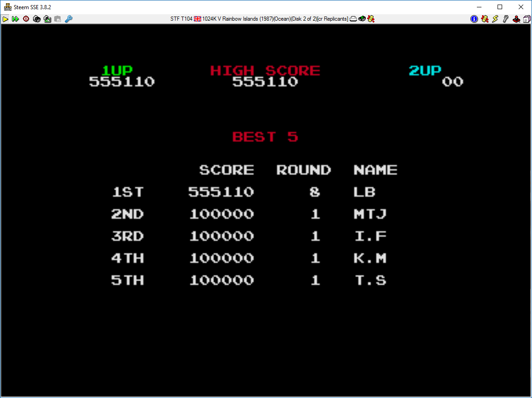This screenshot has height=398, width=532.
Task: Click the bandage icon next to the status text
Action: click(371, 19)
